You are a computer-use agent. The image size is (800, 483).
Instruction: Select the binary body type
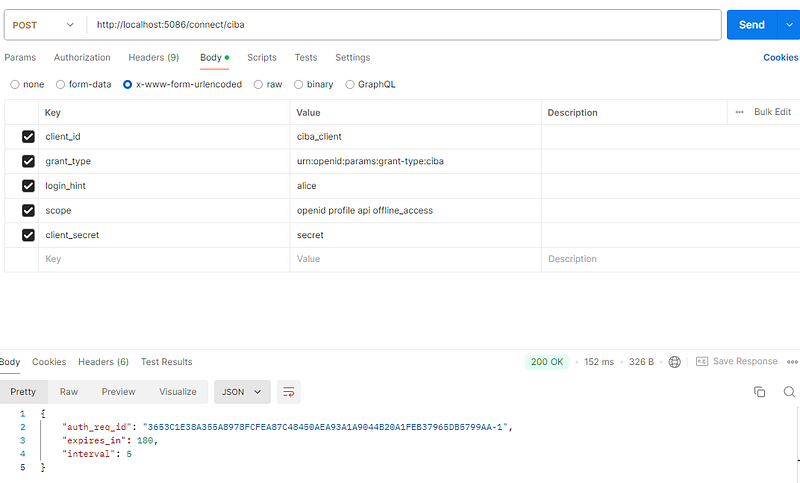click(x=298, y=85)
